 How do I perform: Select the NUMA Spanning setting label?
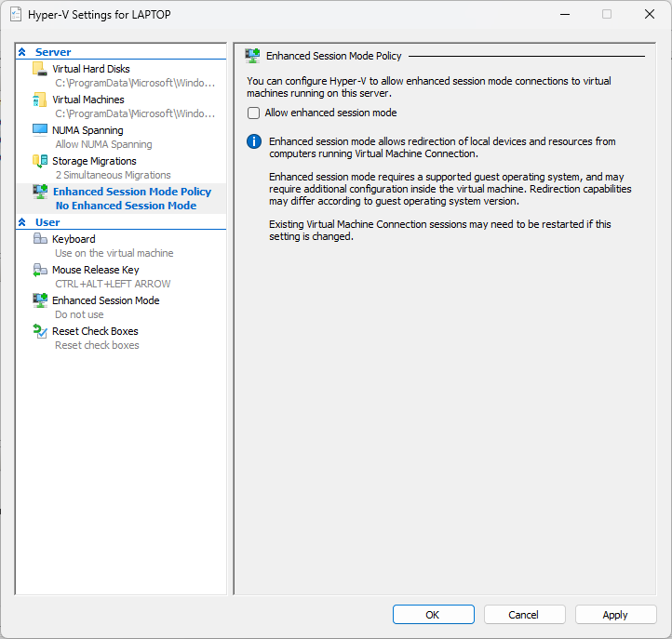87,130
